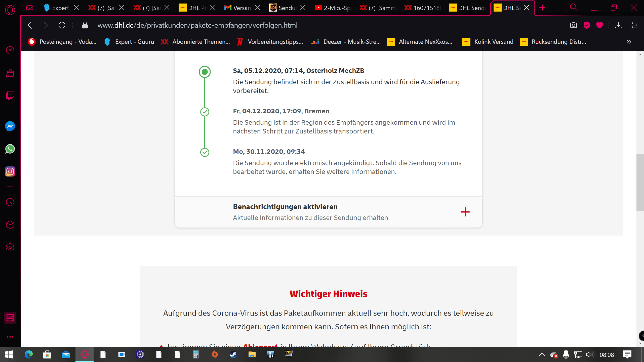Take a snapshot with the camera icon
Viewport: 644px width, 362px height.
coord(573,25)
